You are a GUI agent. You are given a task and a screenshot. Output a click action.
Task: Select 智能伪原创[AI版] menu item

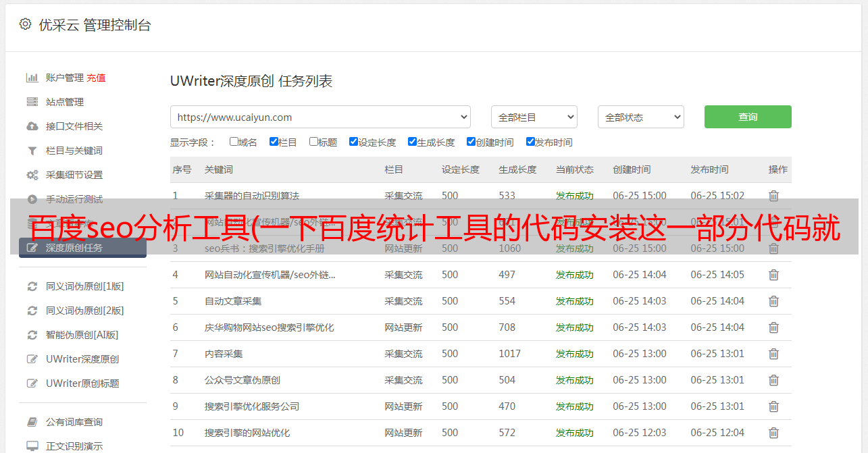(x=82, y=335)
